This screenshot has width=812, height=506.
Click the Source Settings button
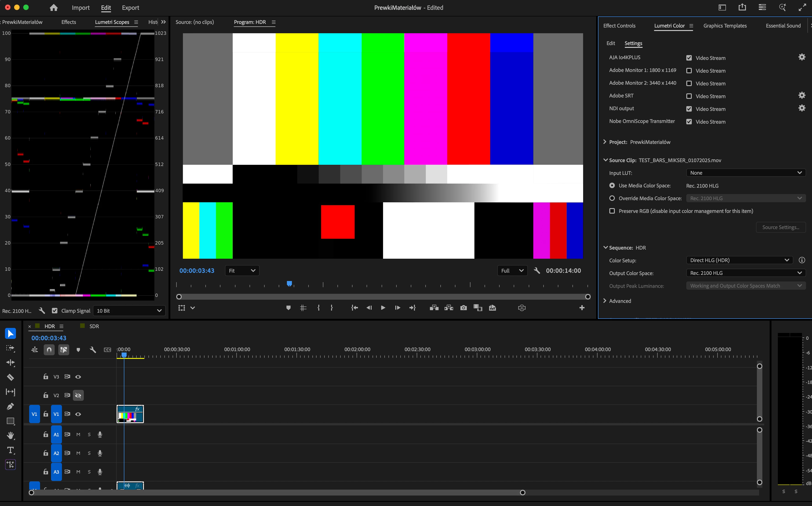coord(781,227)
